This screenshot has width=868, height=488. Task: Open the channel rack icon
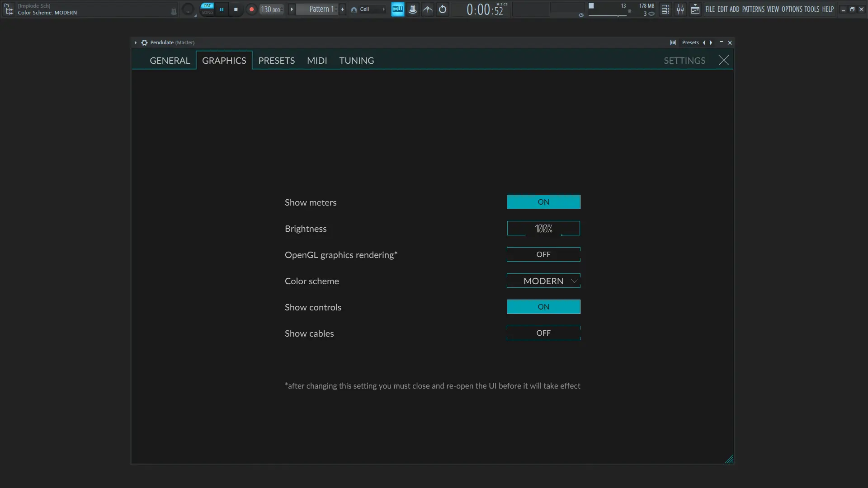coord(665,9)
